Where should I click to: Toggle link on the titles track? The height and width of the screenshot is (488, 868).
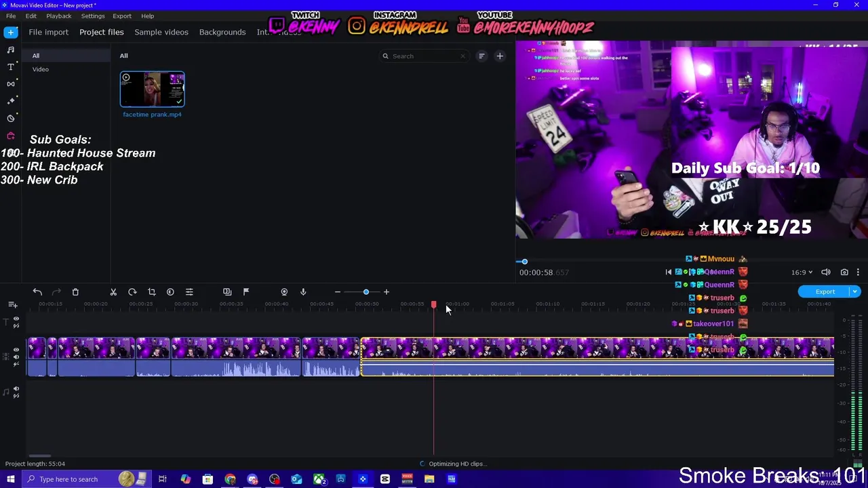16,326
